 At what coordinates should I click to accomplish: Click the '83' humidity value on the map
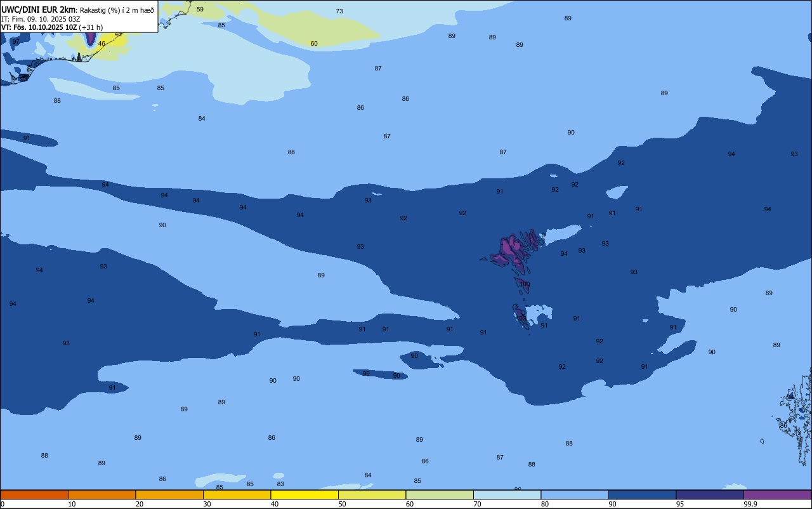[280, 484]
